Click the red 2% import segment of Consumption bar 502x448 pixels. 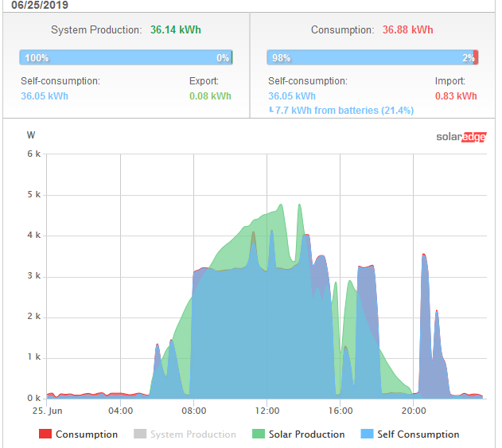476,58
